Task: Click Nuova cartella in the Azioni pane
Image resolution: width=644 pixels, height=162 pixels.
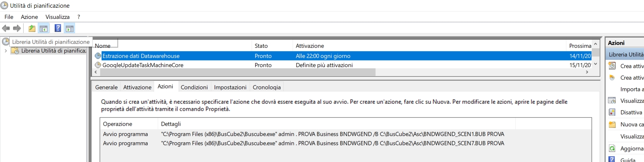Action: click(x=632, y=124)
